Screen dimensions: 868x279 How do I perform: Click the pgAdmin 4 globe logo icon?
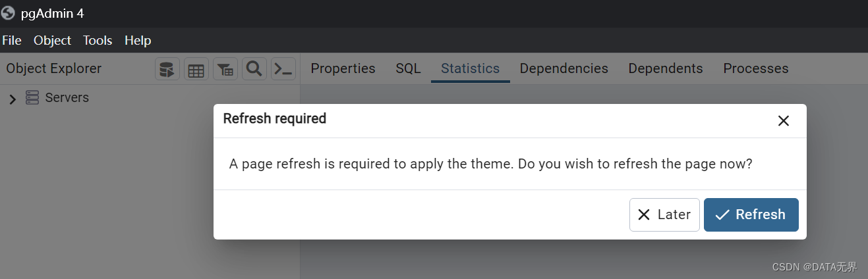9,13
